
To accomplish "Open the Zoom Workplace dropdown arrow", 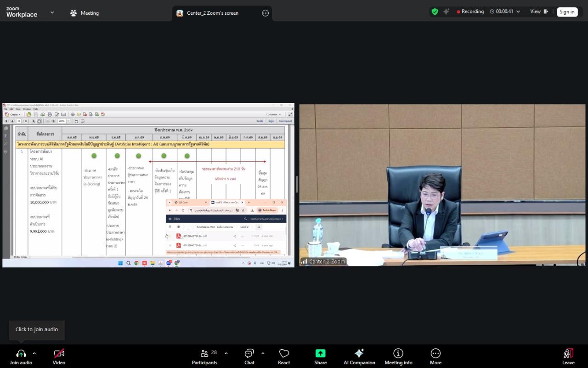I will click(52, 12).
